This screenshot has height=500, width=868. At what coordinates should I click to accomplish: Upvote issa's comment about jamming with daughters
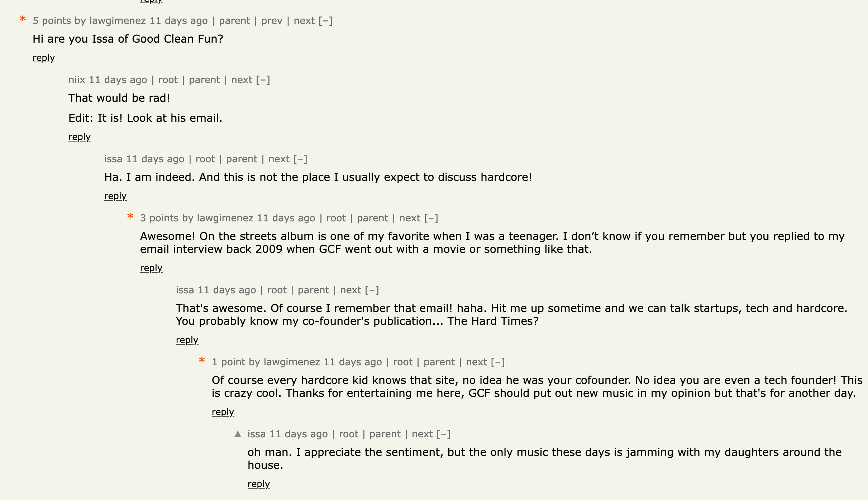pyautogui.click(x=238, y=434)
